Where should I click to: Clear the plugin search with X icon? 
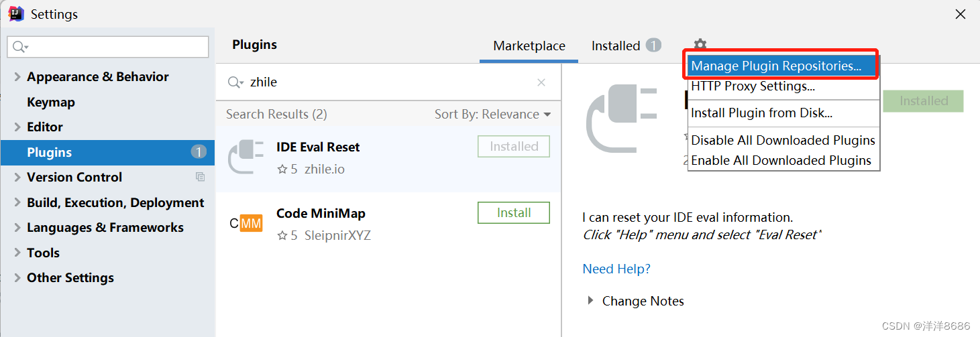click(541, 82)
